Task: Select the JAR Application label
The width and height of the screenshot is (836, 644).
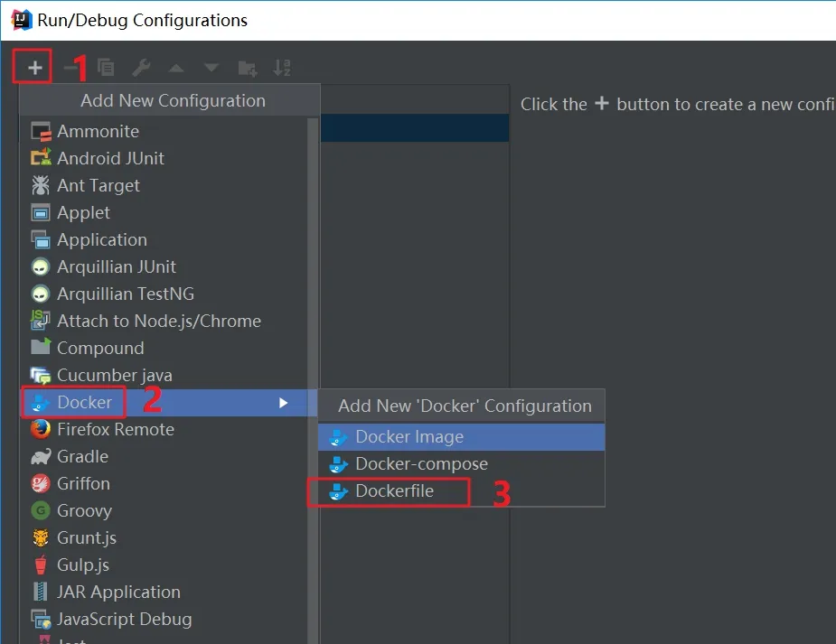Action: 119,593
